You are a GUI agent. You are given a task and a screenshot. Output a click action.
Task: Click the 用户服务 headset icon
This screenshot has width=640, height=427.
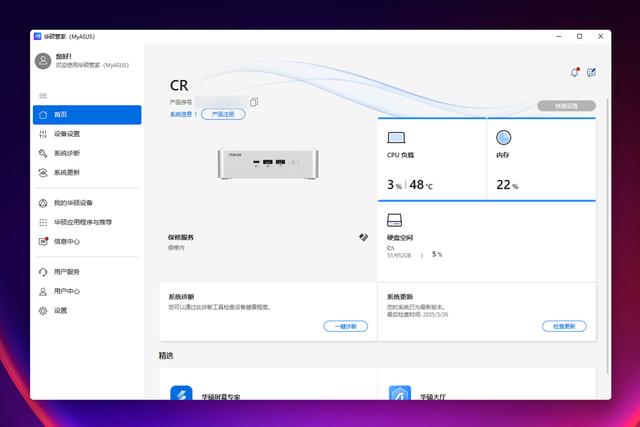pyautogui.click(x=43, y=272)
